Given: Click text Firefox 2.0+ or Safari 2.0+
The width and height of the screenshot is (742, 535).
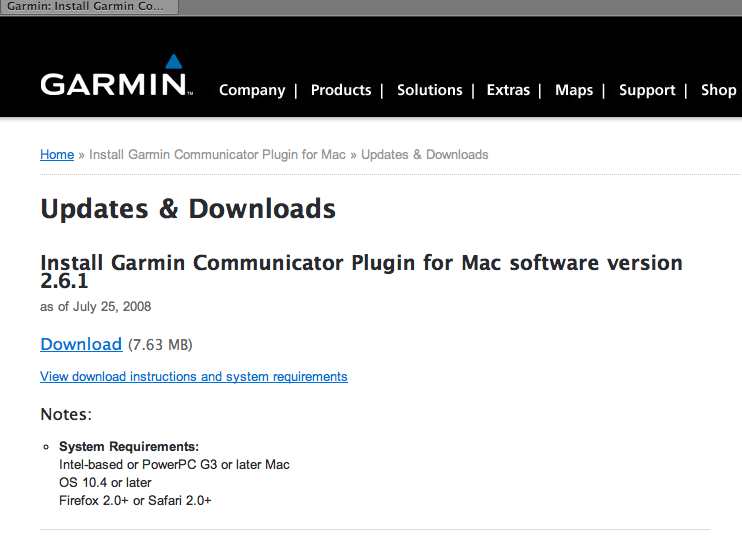Looking at the screenshot, I should pos(135,500).
